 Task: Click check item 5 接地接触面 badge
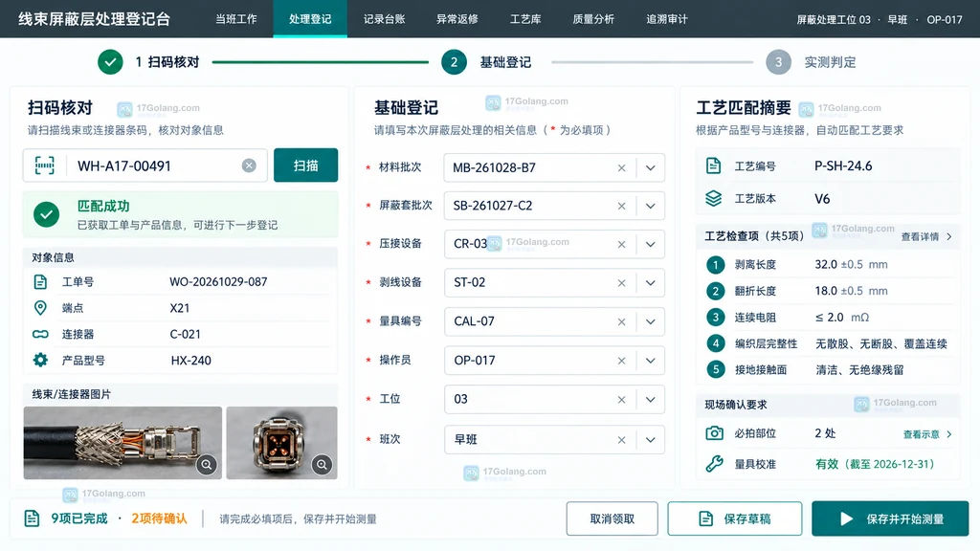point(716,369)
